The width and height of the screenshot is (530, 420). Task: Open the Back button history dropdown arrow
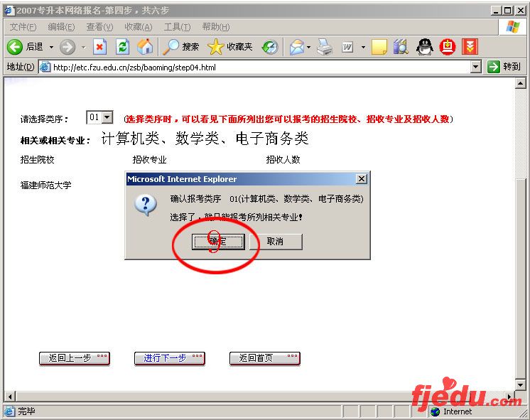click(50, 47)
